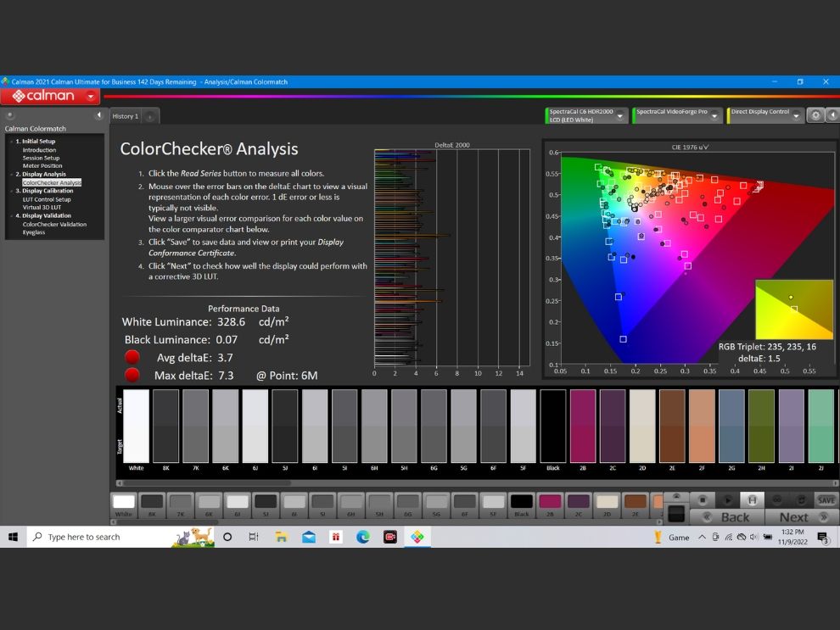Viewport: 840px width, 630px height.
Task: Click the DeltaE 2000 bar chart
Action: [x=452, y=258]
